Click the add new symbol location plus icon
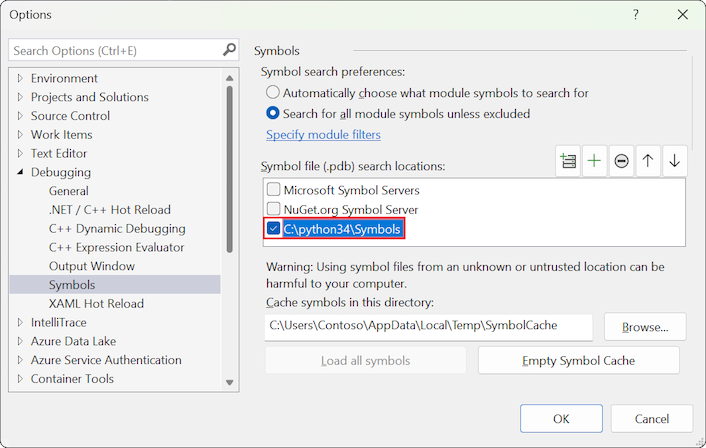 pyautogui.click(x=595, y=161)
